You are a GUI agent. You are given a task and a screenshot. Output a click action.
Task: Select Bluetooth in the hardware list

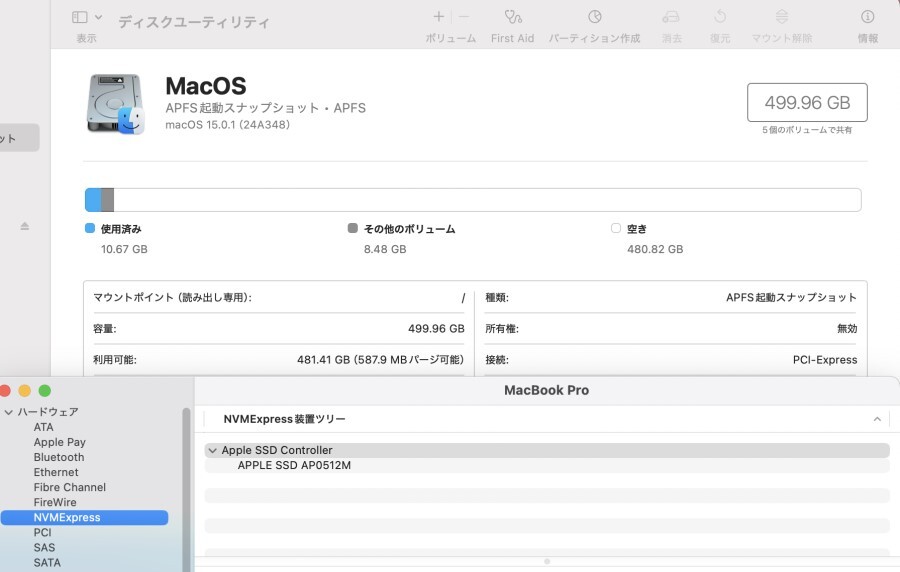click(59, 457)
